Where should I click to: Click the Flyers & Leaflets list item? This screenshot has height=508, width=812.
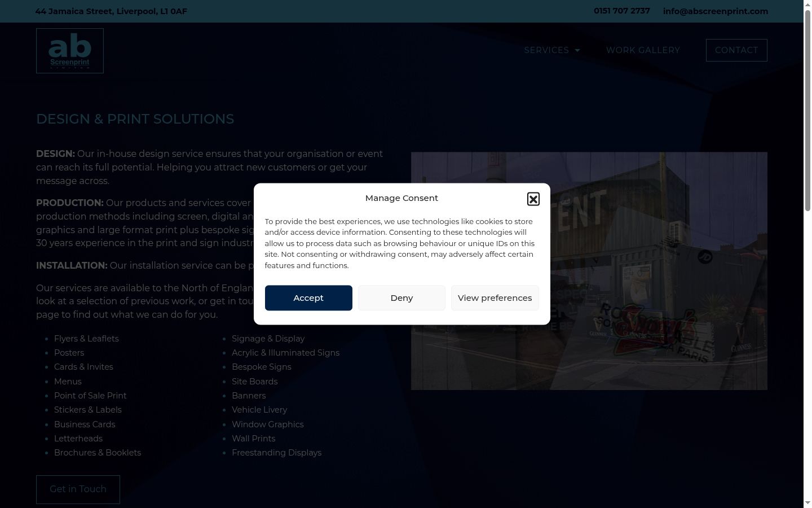(86, 339)
